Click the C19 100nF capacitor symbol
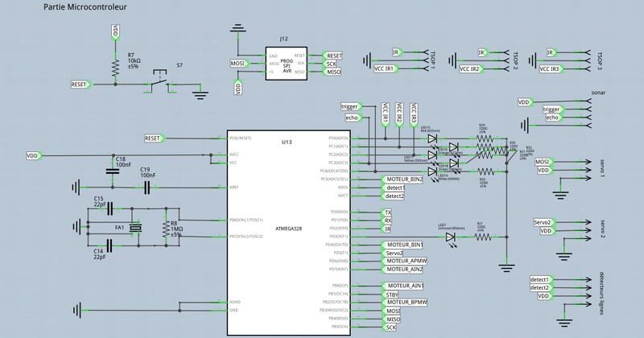This screenshot has width=644, height=338. point(147,188)
